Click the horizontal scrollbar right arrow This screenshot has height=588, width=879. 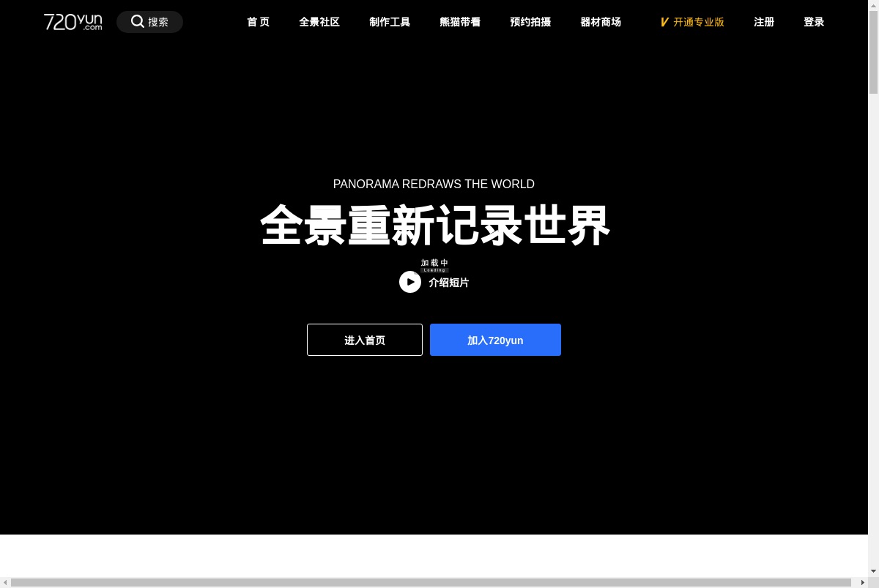(x=862, y=583)
